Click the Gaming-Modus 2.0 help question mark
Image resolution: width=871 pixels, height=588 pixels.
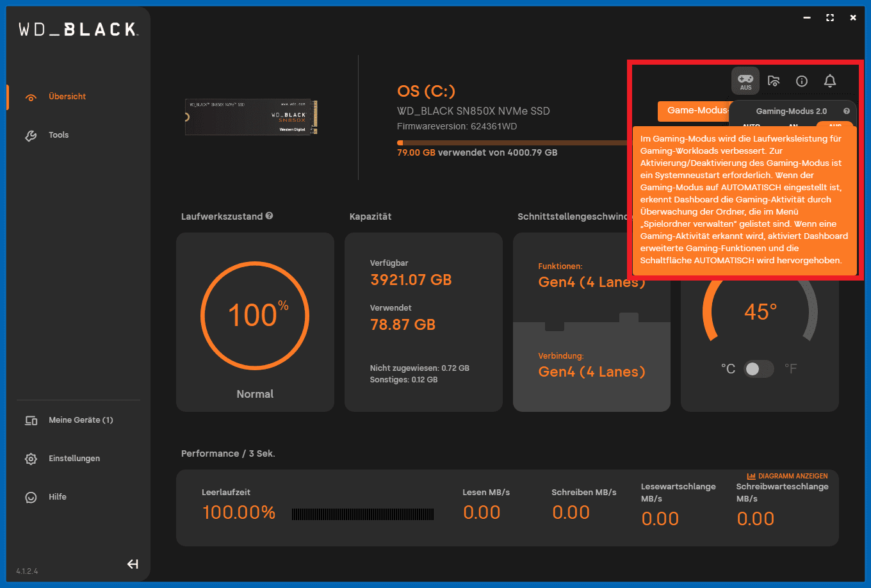[x=847, y=111]
